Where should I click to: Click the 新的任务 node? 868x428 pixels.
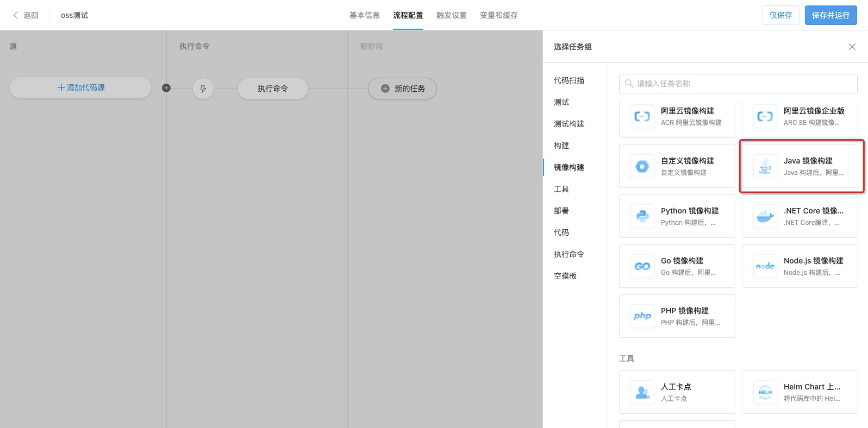click(402, 89)
